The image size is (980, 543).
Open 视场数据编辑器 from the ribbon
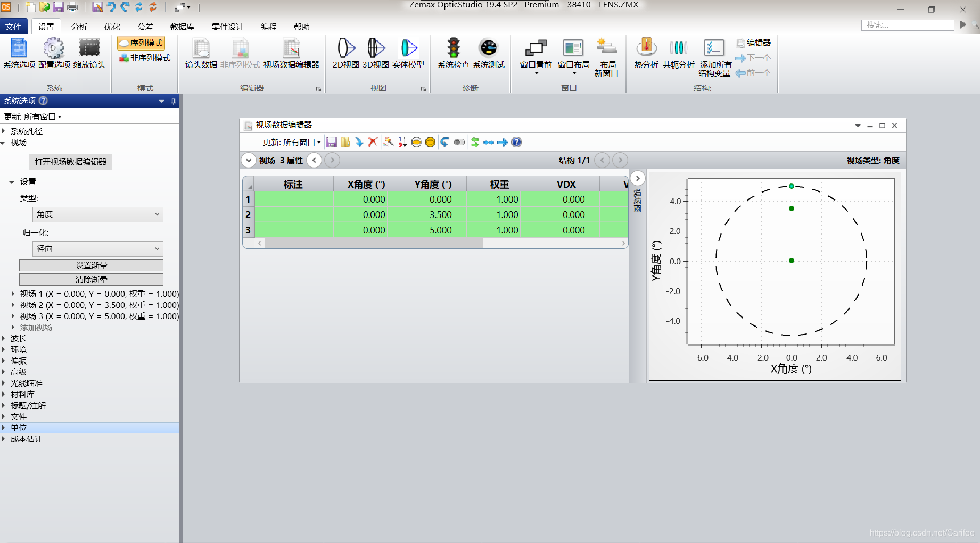pos(291,53)
